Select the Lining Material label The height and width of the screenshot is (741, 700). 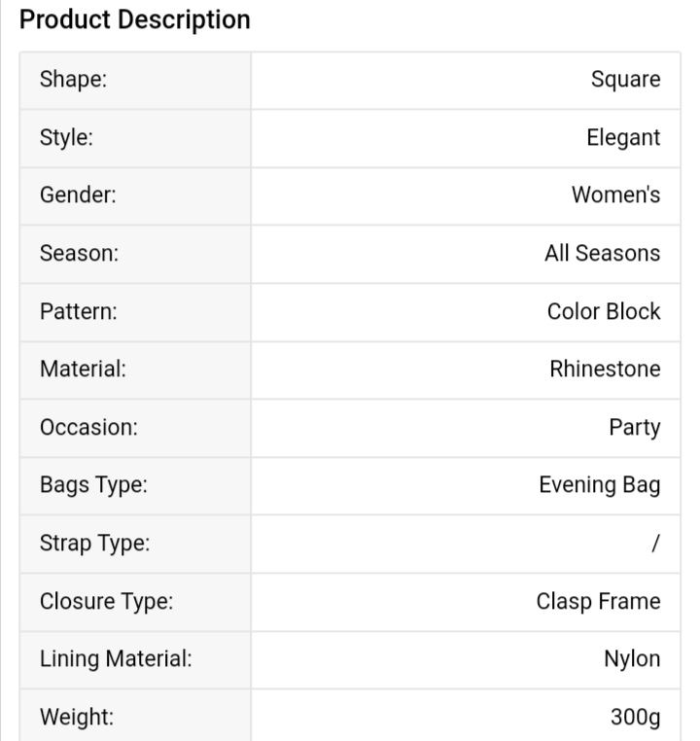pyautogui.click(x=116, y=659)
